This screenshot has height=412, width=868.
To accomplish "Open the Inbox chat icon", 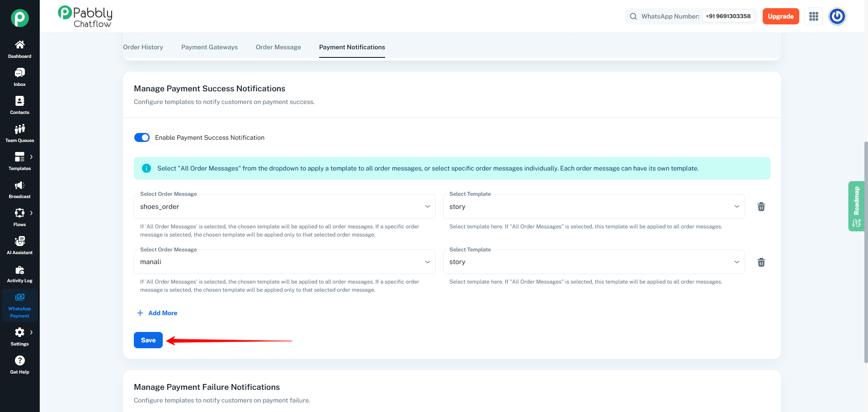I will point(20,73).
